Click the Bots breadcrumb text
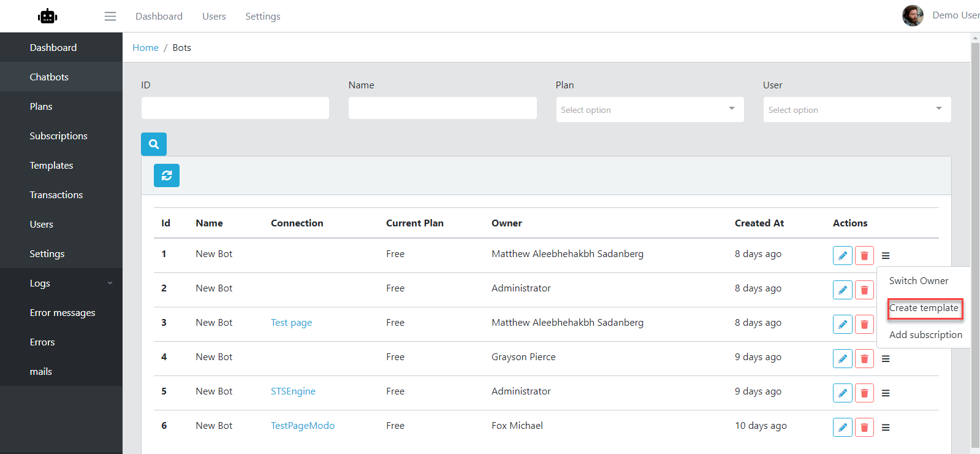Screen dimensions: 980x454 click(x=182, y=47)
